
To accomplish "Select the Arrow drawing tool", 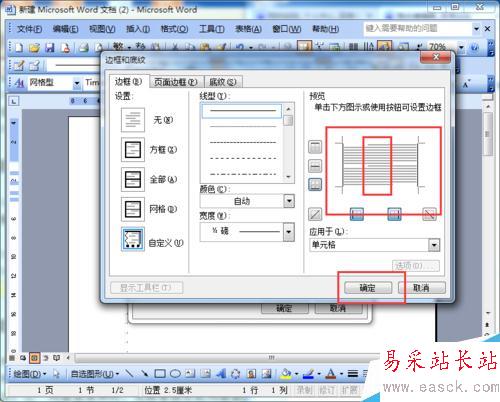I will click(x=144, y=374).
